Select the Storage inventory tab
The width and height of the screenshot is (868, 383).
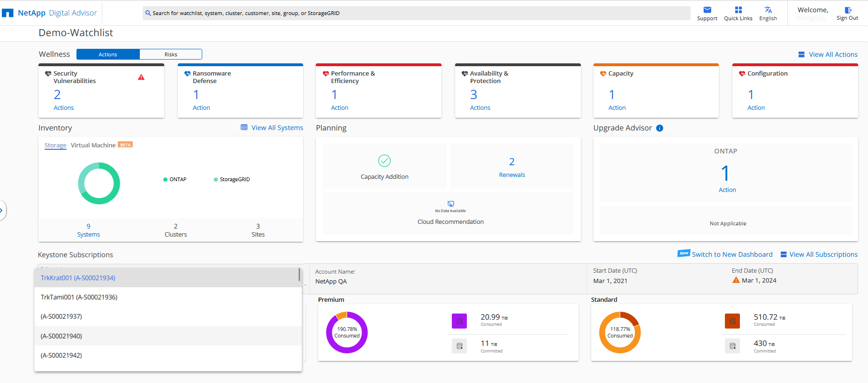pyautogui.click(x=55, y=146)
